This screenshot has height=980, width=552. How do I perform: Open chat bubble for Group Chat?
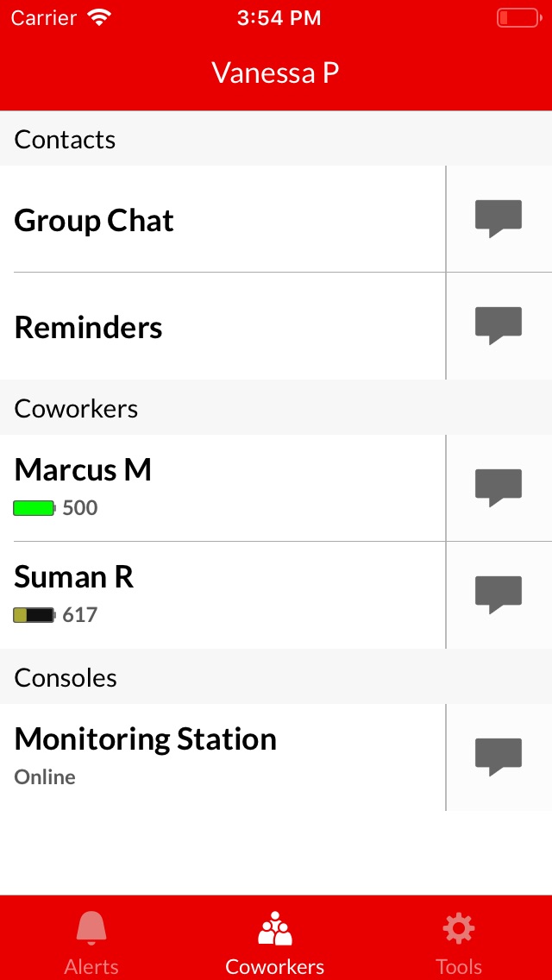coord(499,219)
